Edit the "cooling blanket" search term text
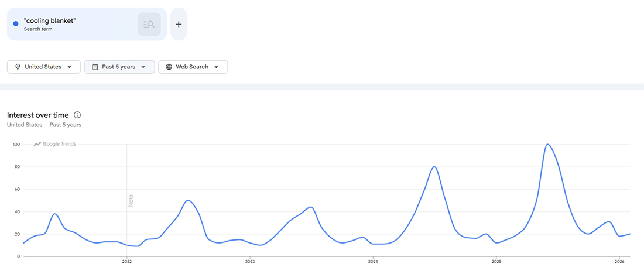Screen dimensions: 644x274 tap(50, 21)
